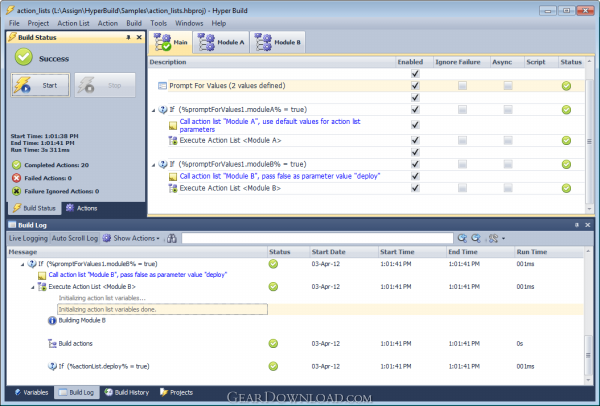This screenshot has width=600, height=406.
Task: Open the Action List menu
Action: 73,23
